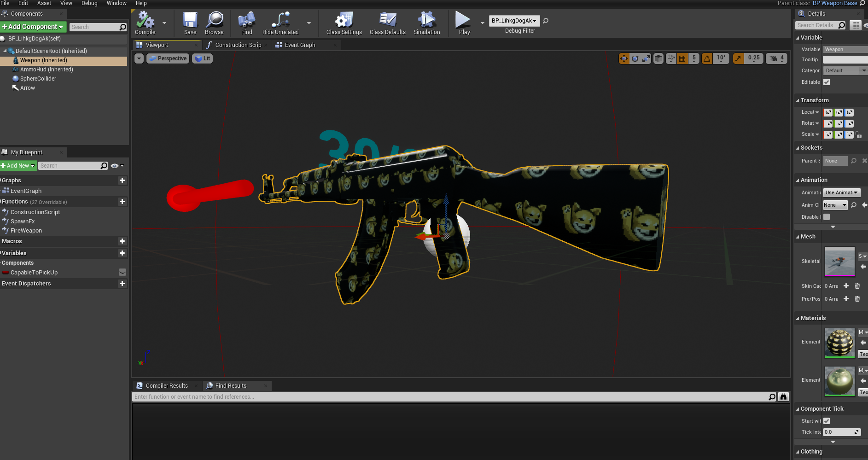Collapse the Transform section

pyautogui.click(x=798, y=100)
